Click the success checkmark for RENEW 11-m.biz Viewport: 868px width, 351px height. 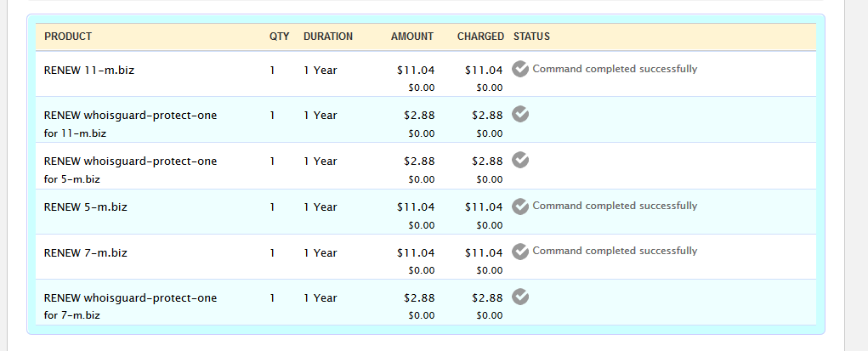pos(521,69)
